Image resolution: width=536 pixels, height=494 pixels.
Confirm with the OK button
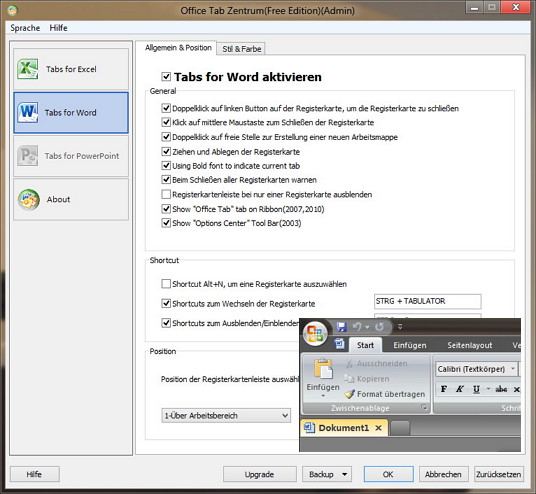coord(388,474)
